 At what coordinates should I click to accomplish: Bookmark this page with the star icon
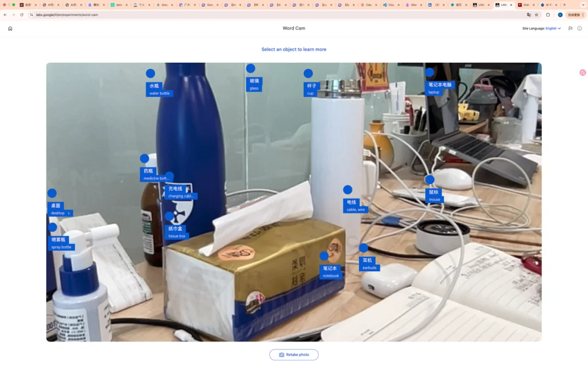pyautogui.click(x=536, y=15)
